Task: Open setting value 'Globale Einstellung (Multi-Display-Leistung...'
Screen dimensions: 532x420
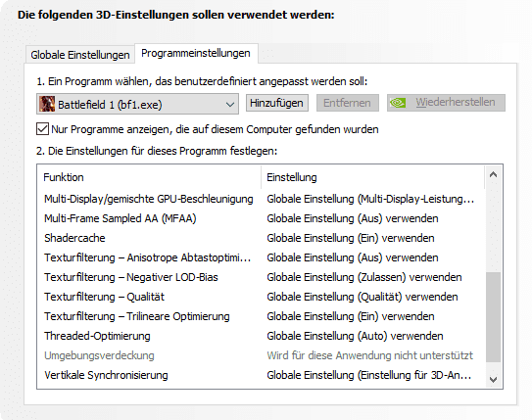Action: click(x=370, y=199)
